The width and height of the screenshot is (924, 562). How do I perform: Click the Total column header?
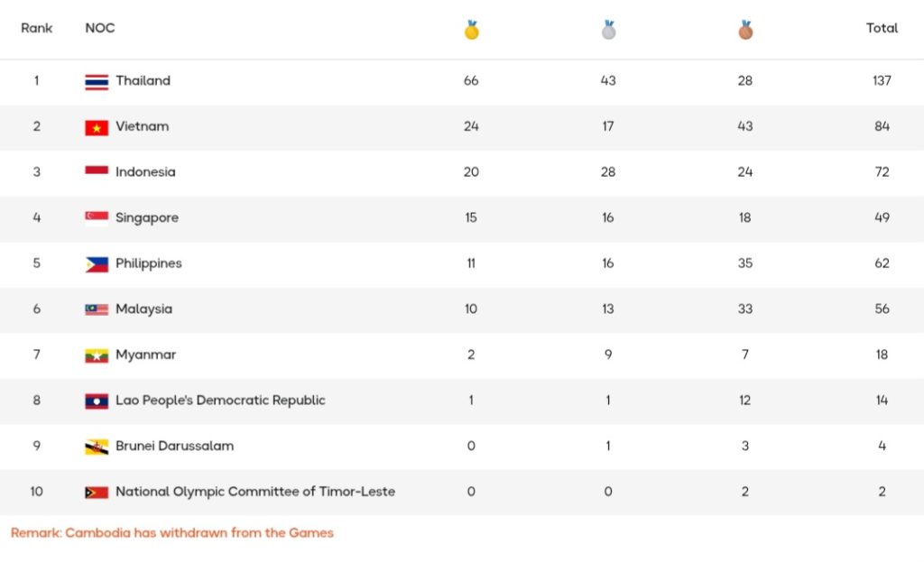882,28
